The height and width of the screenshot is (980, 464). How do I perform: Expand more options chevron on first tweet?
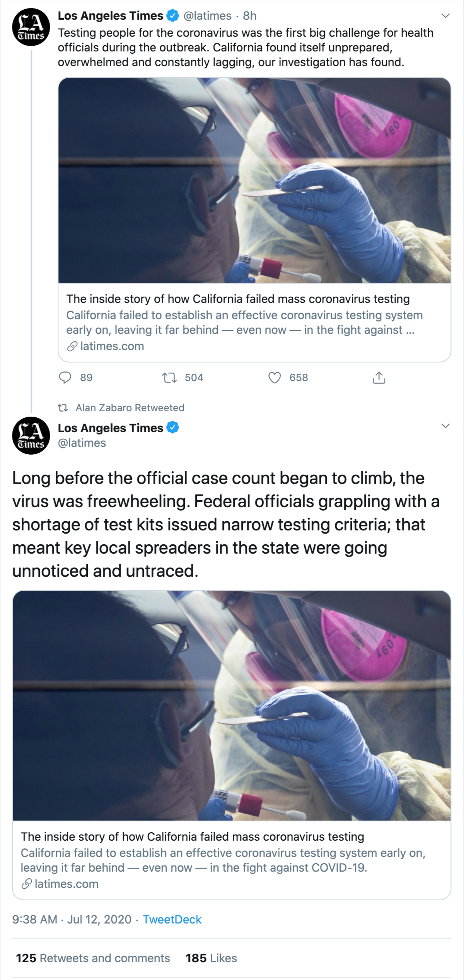coord(445,16)
